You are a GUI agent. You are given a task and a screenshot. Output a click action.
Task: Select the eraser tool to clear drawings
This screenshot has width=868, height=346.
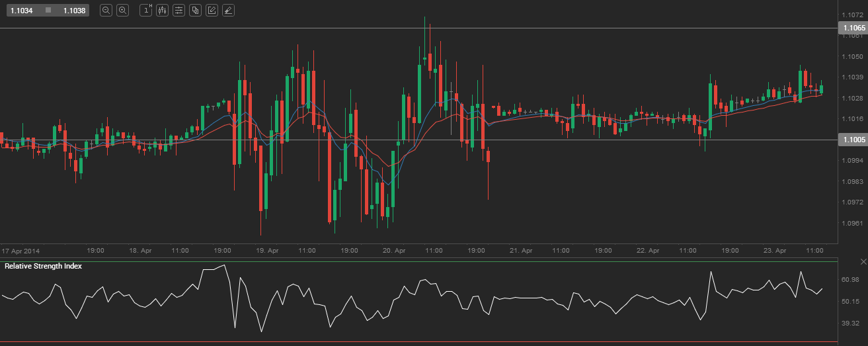(x=228, y=11)
